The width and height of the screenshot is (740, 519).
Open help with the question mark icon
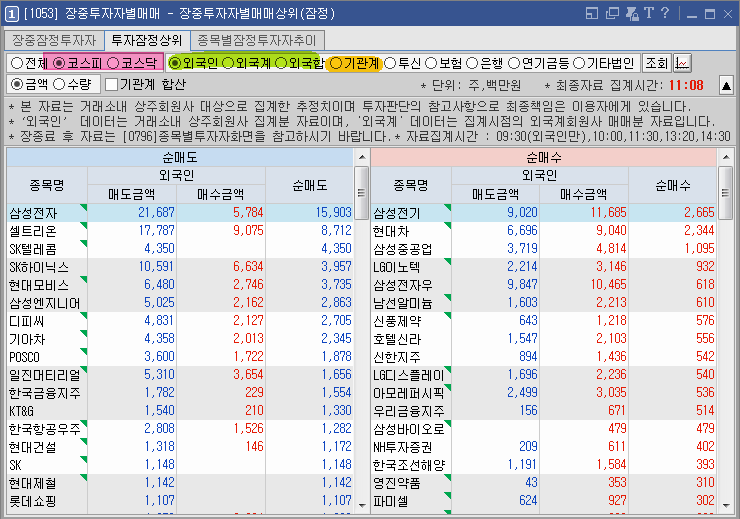pos(665,13)
